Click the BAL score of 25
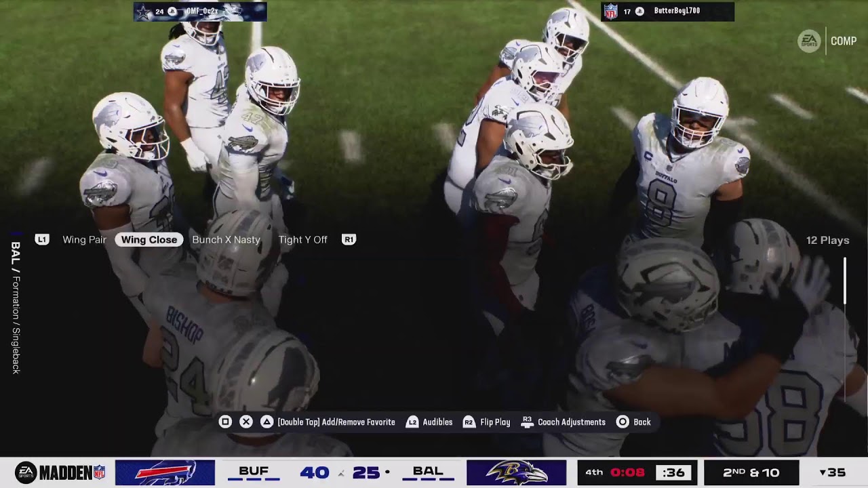This screenshot has height=488, width=868. click(x=366, y=472)
